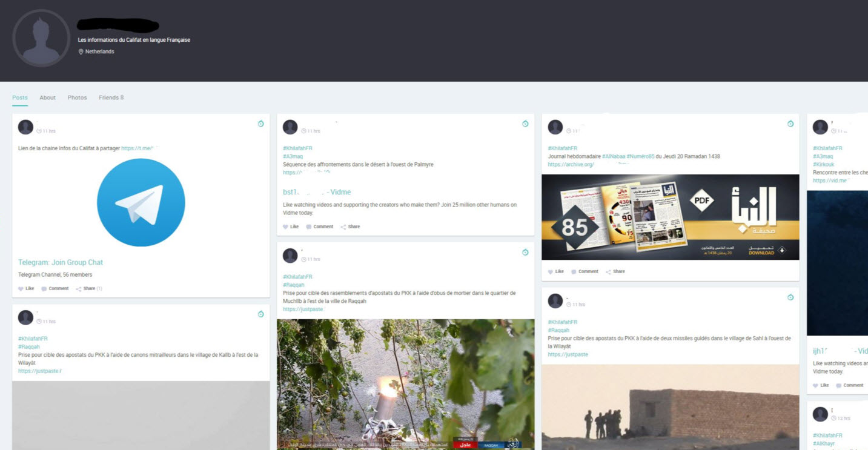Open the Photos tab
The image size is (868, 450).
point(77,98)
